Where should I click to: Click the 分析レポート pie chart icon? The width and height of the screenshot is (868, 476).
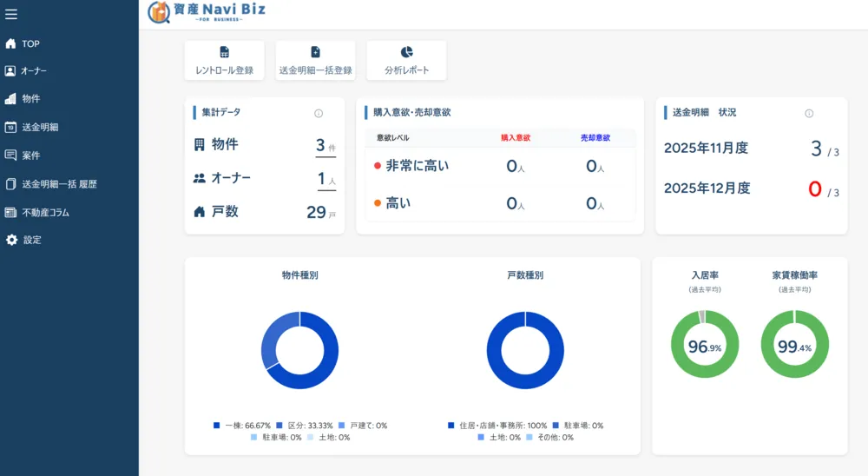407,52
